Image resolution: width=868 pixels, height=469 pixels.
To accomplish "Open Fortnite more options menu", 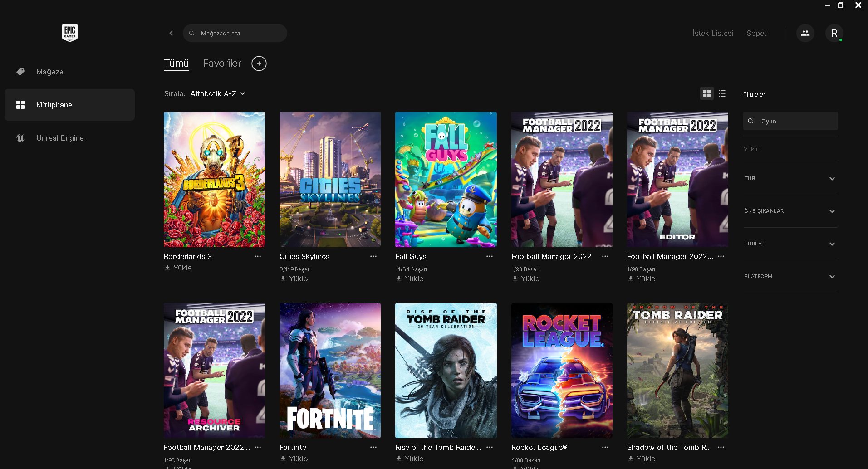I will 373,447.
